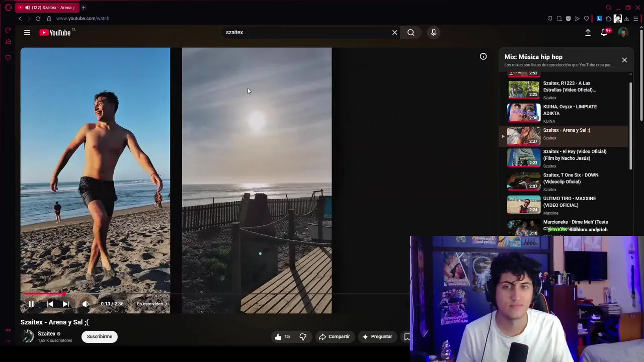The image size is (644, 362).
Task: Open the YouTube notifications bell
Action: (604, 33)
